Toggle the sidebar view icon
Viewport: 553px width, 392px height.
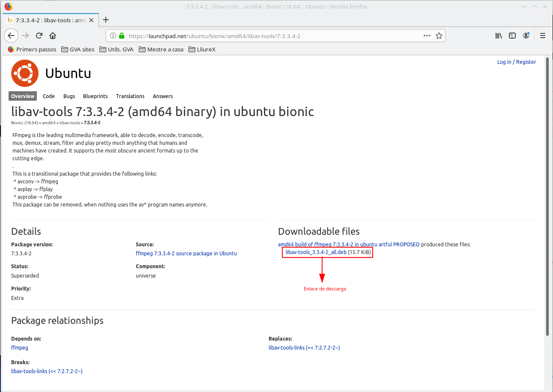click(x=512, y=36)
